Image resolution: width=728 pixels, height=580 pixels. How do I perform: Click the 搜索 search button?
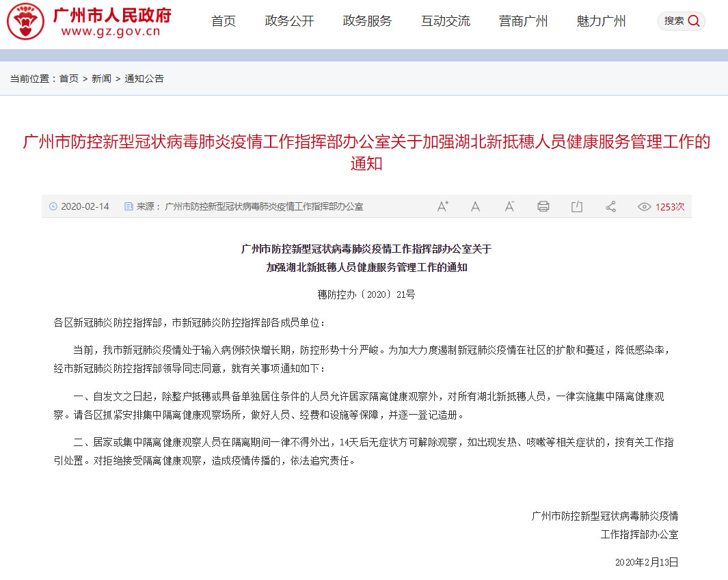[x=682, y=21]
